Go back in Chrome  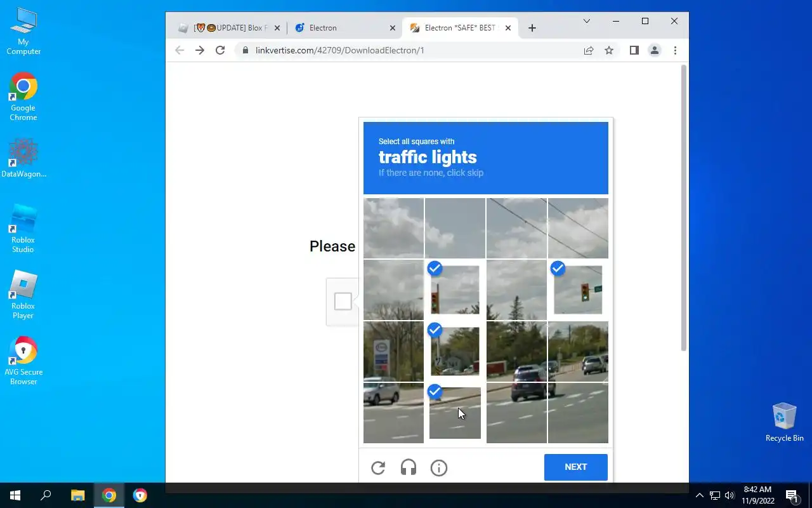click(x=180, y=50)
